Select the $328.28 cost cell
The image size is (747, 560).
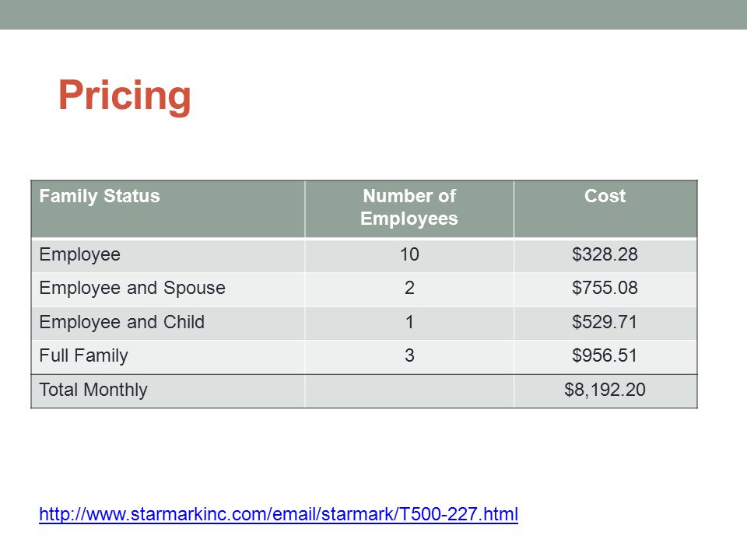coord(605,255)
